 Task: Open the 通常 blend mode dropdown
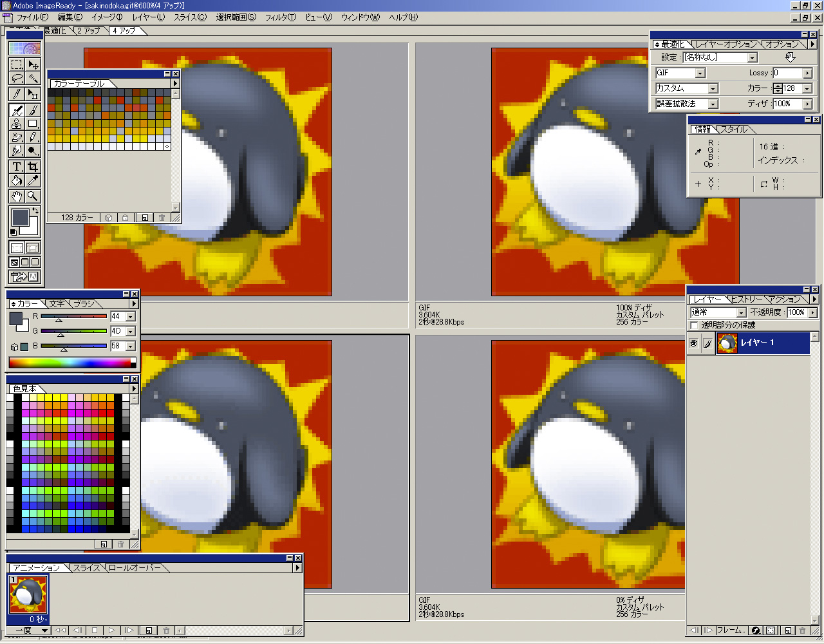[x=742, y=312]
